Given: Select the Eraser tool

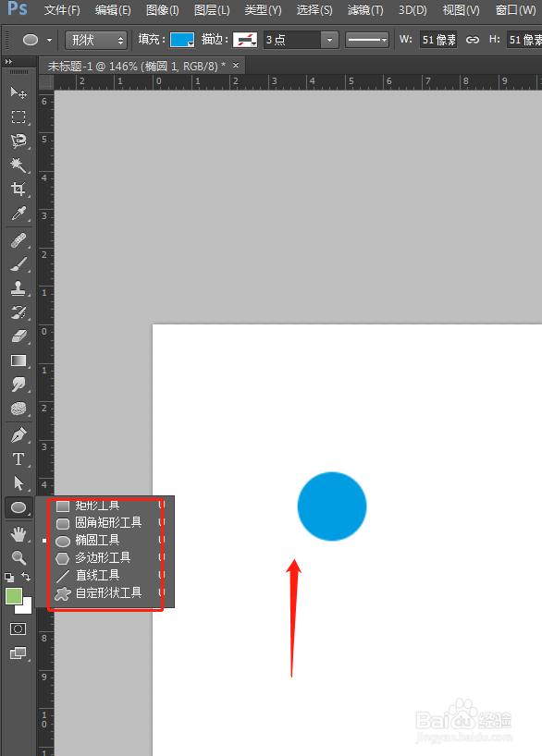Looking at the screenshot, I should coord(18,336).
